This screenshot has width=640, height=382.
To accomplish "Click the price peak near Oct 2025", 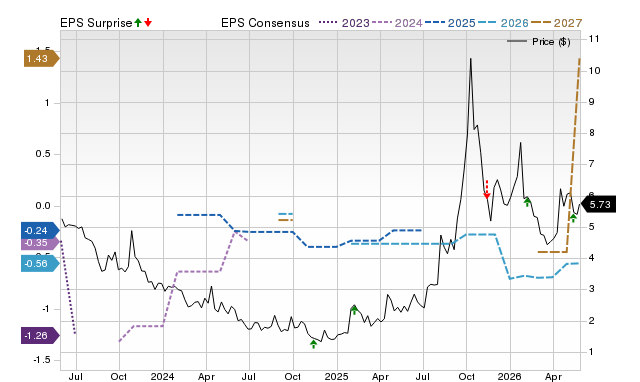I will click(471, 59).
